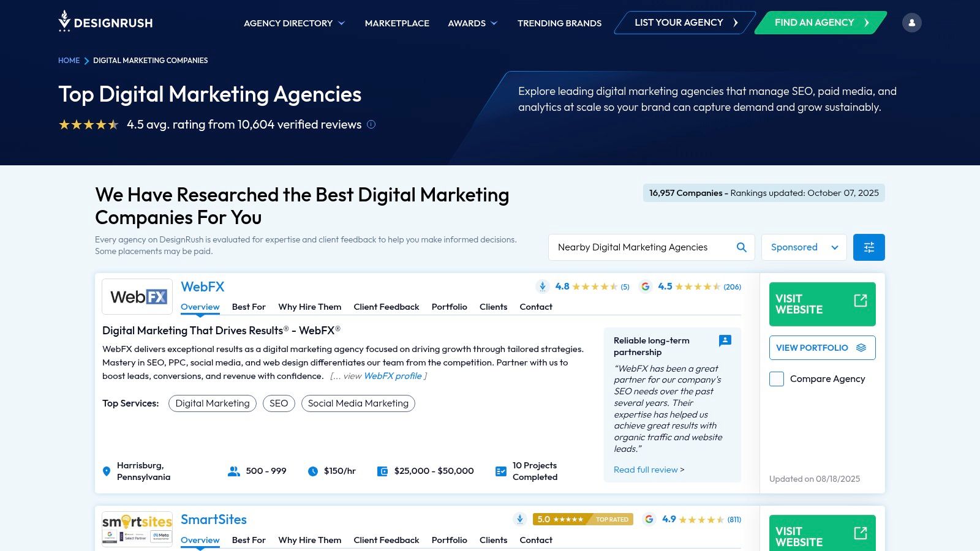Image resolution: width=980 pixels, height=551 pixels.
Task: Click the Top Rated 5.0 badge
Action: point(582,519)
